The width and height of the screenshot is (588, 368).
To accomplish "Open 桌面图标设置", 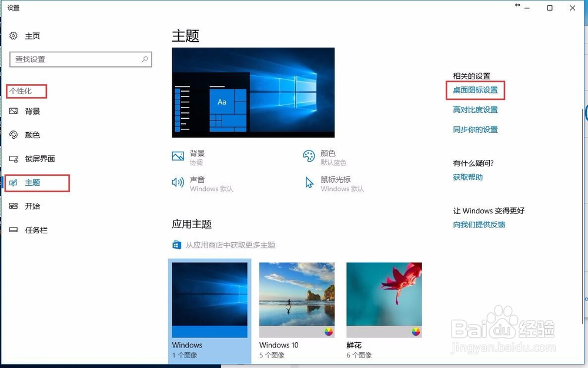I will [x=475, y=91].
